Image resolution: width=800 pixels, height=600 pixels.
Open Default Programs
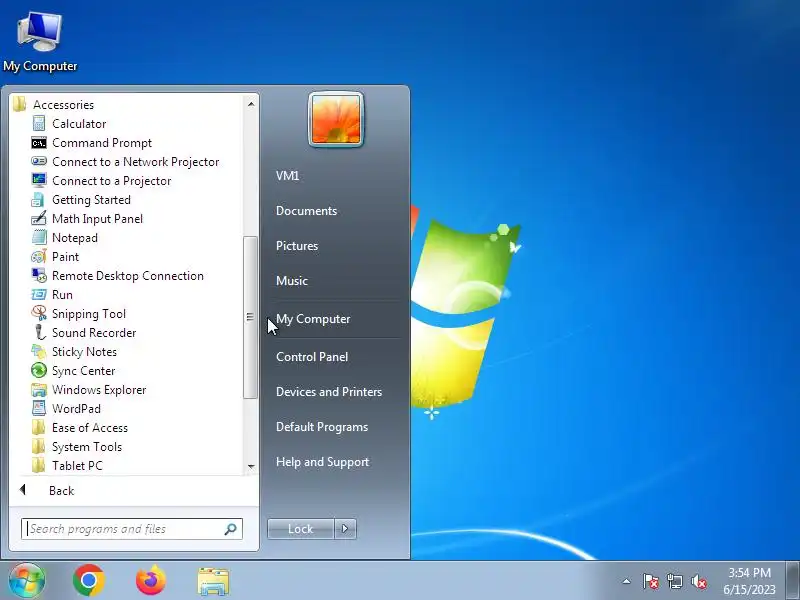(x=322, y=427)
